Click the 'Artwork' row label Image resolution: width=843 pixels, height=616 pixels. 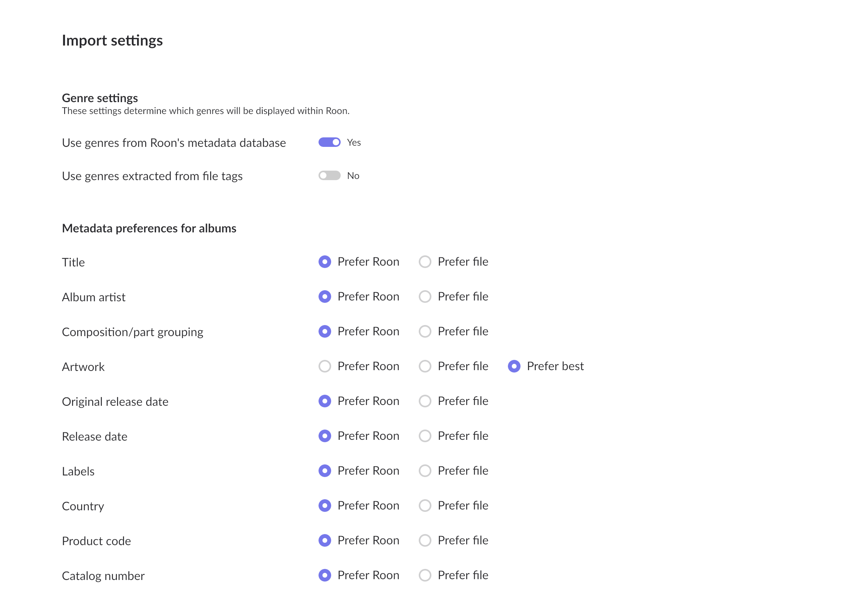point(83,367)
